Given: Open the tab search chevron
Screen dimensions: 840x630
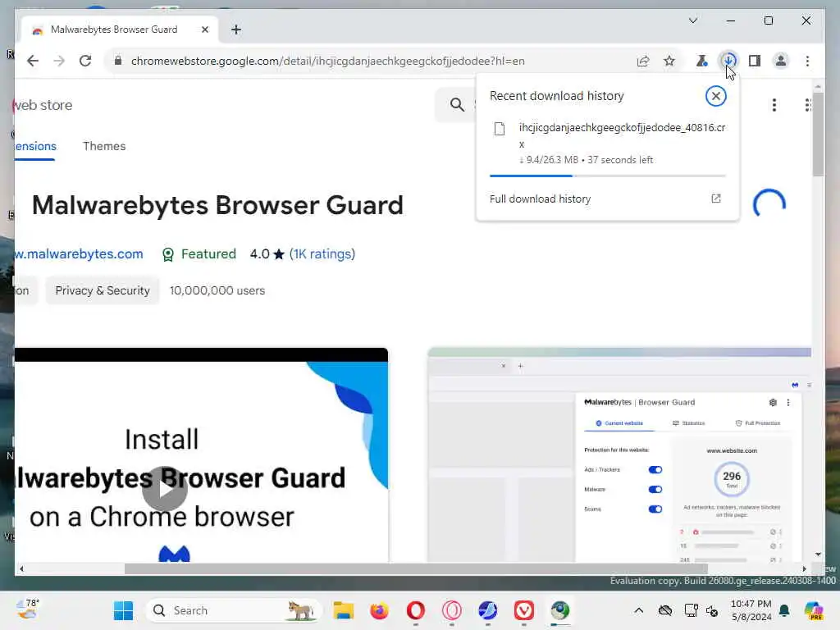Looking at the screenshot, I should (x=692, y=21).
